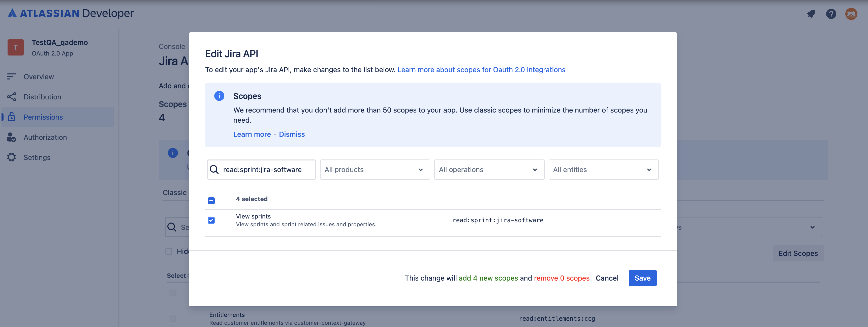
Task: Toggle the Hide checkbox behind the dialog
Action: click(168, 251)
